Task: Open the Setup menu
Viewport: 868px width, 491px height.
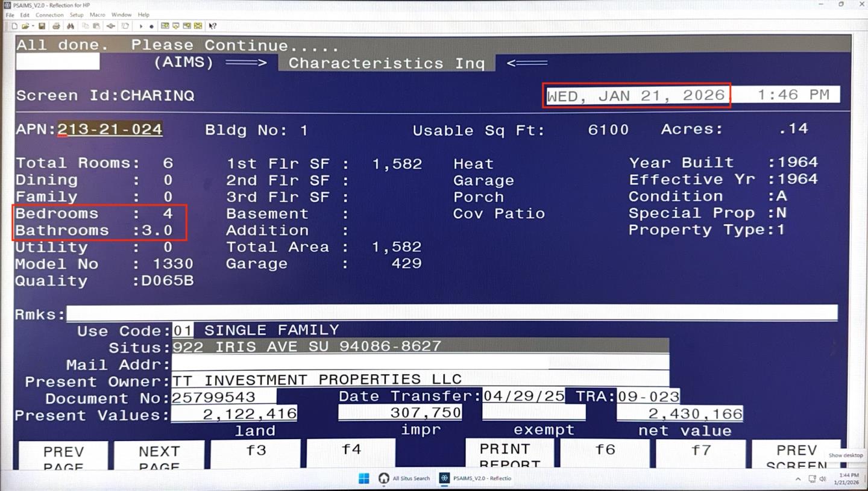Action: (77, 15)
